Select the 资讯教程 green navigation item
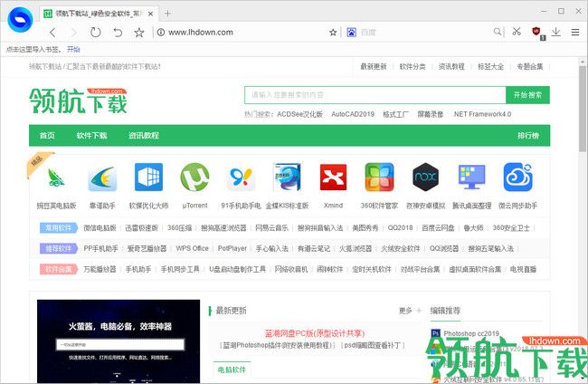 [144, 136]
